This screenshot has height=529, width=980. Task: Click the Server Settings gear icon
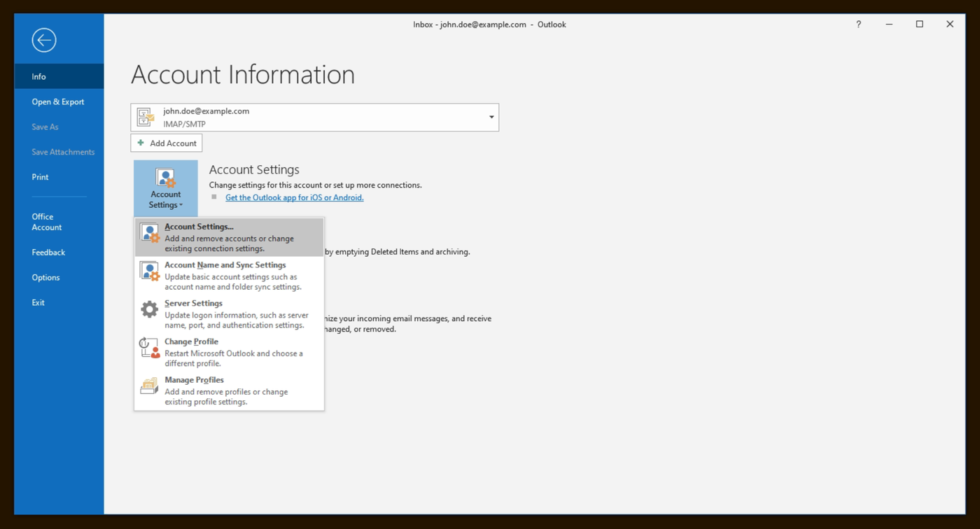click(x=150, y=309)
